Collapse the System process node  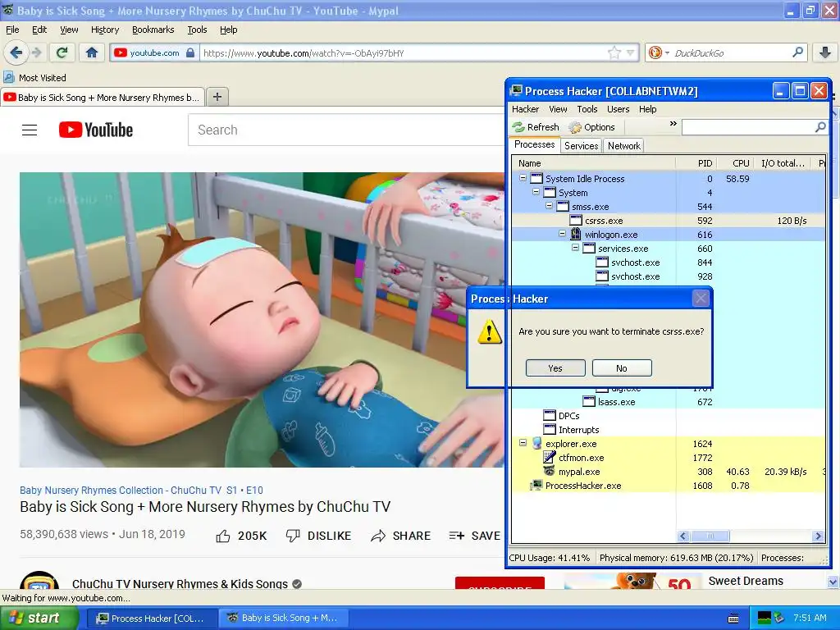click(536, 192)
